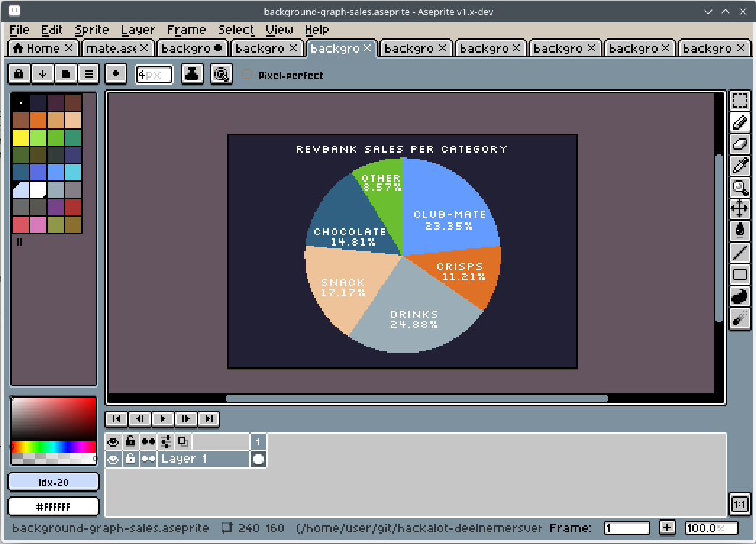Open the Sprite menu
The width and height of the screenshot is (756, 544).
click(x=92, y=30)
